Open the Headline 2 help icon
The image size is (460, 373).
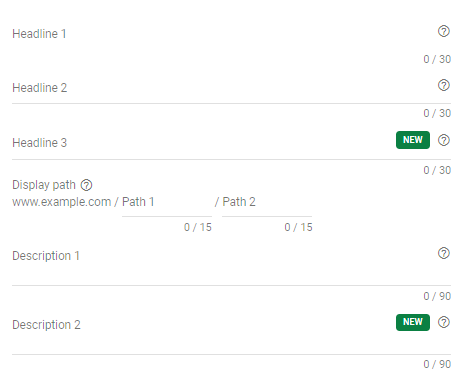[x=444, y=85]
